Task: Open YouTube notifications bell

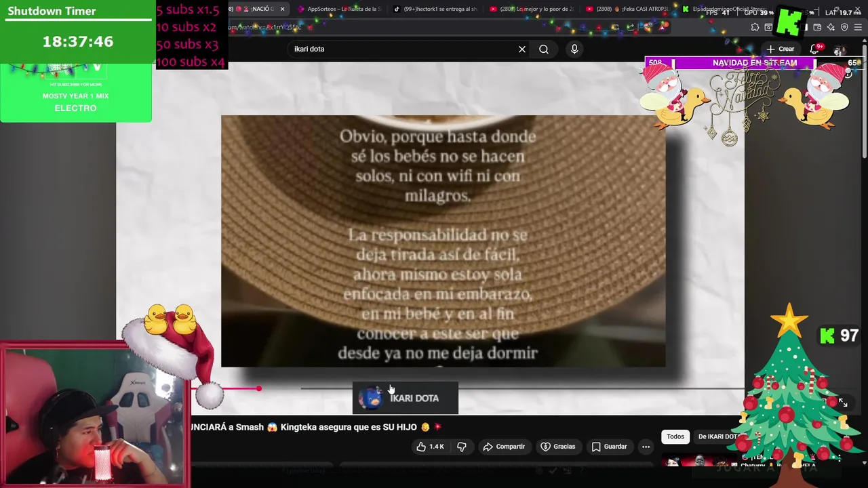Action: (816, 49)
